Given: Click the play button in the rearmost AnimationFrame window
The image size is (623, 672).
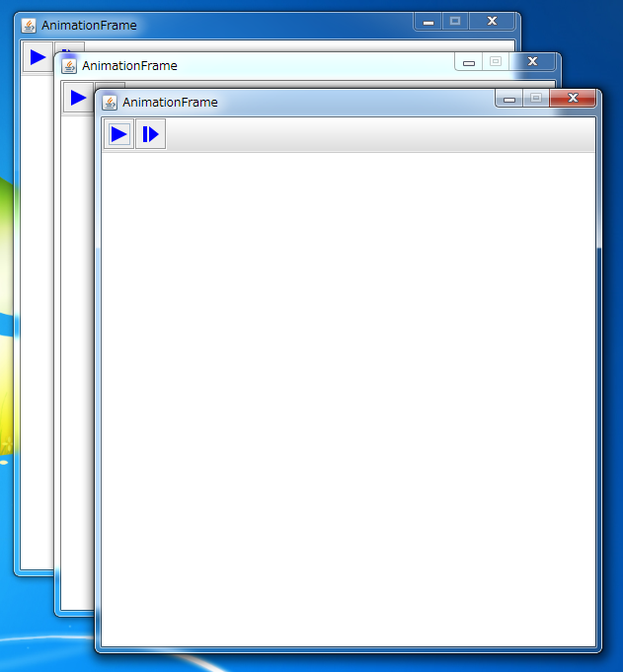Looking at the screenshot, I should (x=38, y=57).
